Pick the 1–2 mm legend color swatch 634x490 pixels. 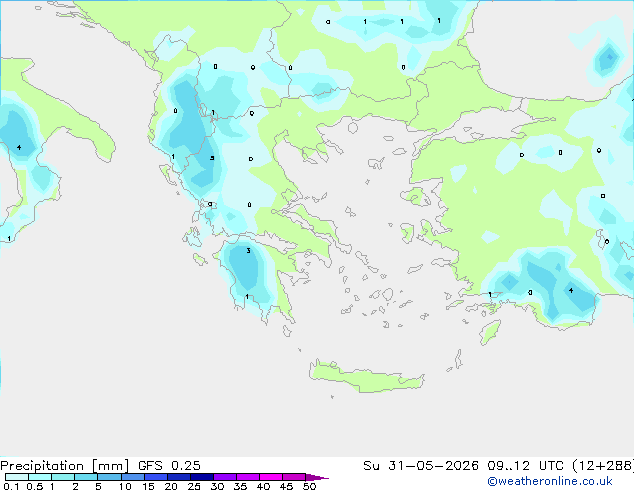(x=63, y=477)
